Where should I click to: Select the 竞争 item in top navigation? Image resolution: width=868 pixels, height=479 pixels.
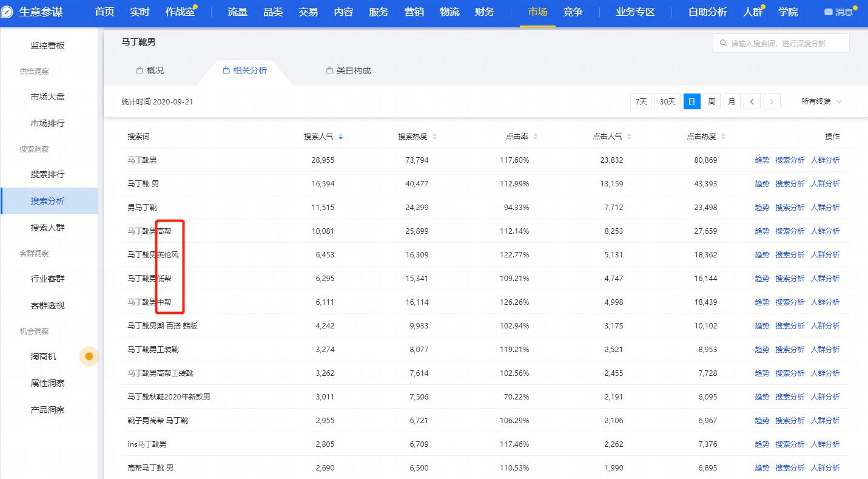[x=572, y=11]
